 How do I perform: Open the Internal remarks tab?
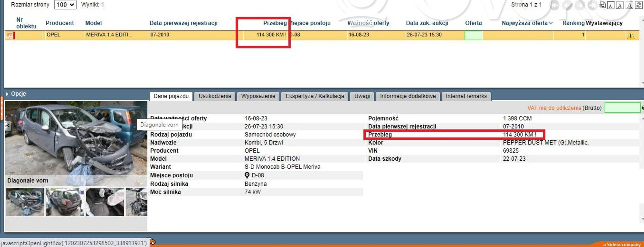466,96
